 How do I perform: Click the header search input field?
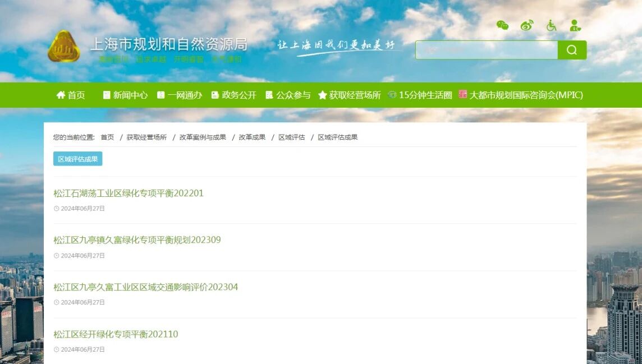[x=486, y=50]
